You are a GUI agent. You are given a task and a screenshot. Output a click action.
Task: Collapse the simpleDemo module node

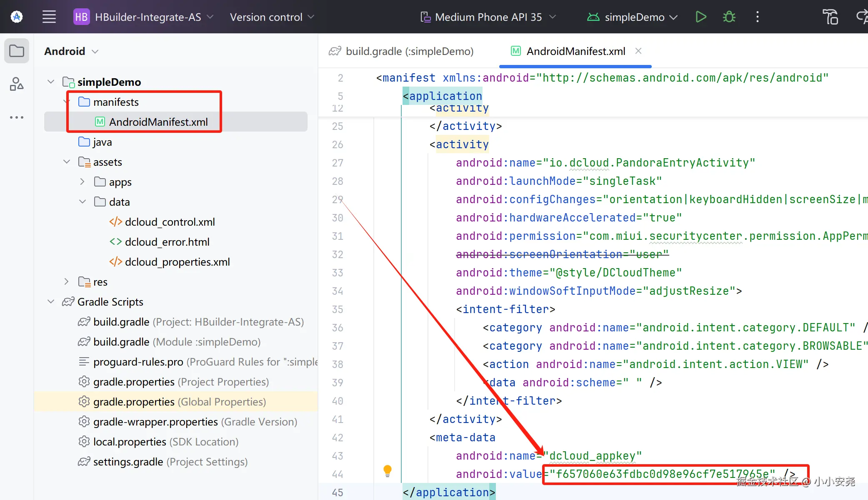tap(51, 82)
